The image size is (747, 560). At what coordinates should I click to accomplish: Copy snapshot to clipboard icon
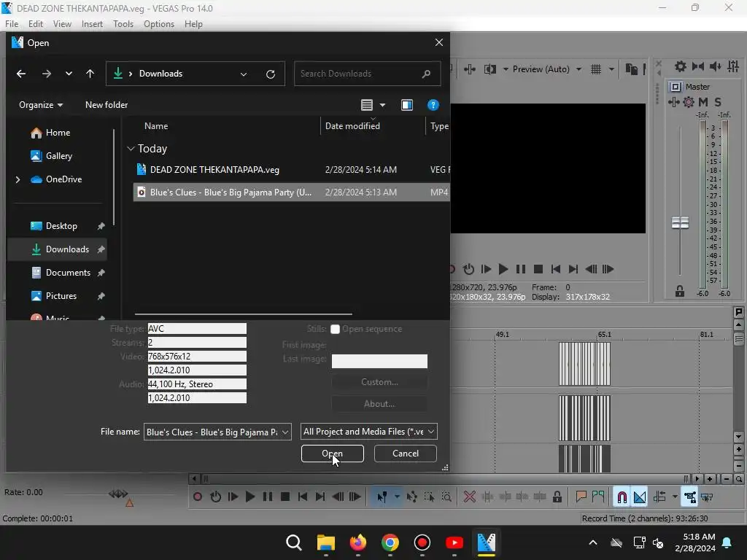tap(631, 69)
